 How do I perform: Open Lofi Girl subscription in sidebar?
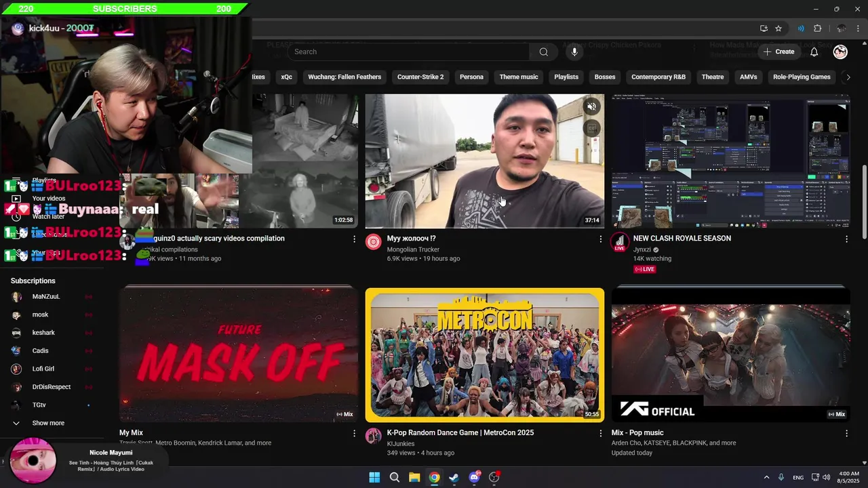[x=52, y=369]
